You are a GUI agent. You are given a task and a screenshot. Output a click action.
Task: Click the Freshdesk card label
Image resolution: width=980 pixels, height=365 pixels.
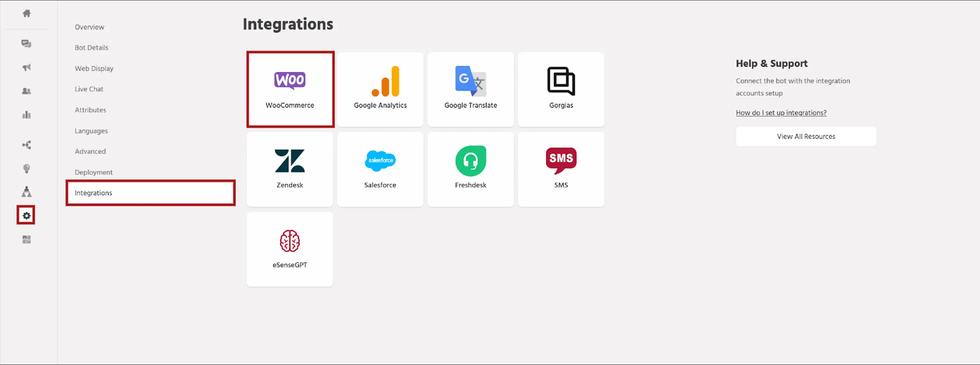471,185
